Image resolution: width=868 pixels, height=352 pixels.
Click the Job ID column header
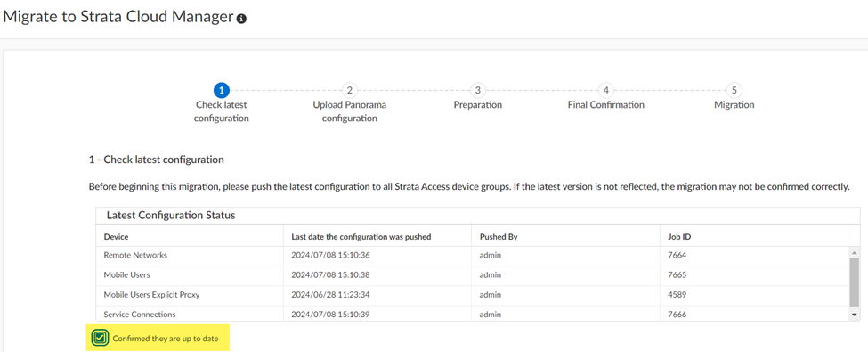(x=753, y=237)
